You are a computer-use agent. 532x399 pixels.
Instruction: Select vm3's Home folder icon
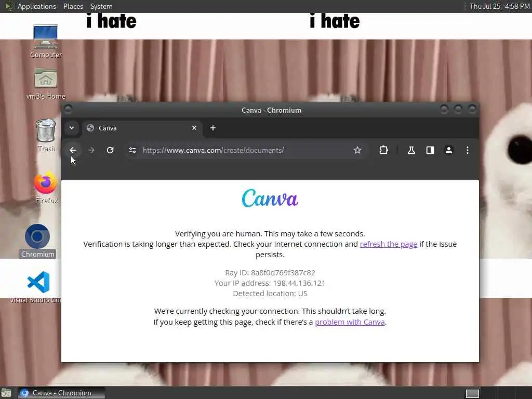tap(46, 84)
